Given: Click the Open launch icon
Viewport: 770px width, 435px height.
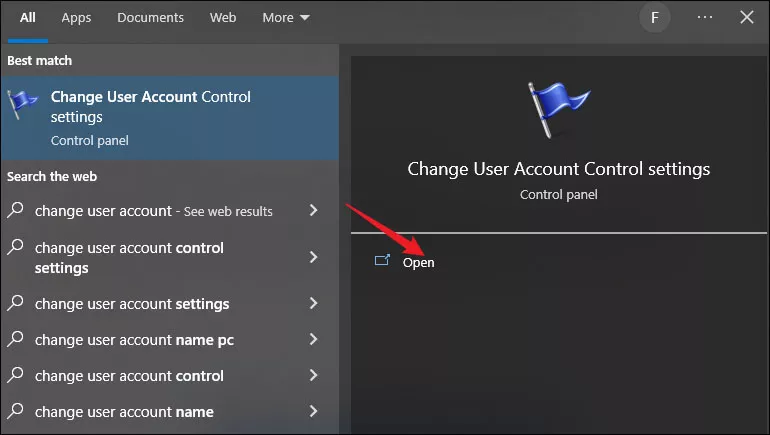Looking at the screenshot, I should tap(383, 260).
